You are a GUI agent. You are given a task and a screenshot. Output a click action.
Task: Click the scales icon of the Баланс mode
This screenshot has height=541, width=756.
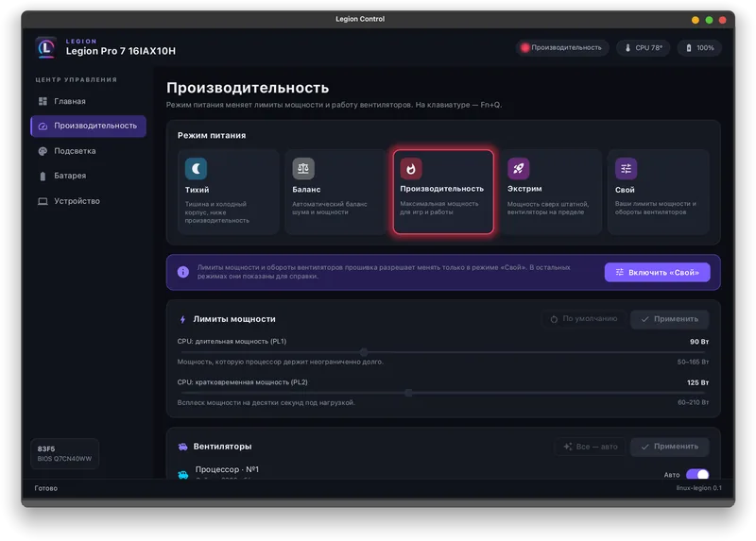(x=303, y=169)
